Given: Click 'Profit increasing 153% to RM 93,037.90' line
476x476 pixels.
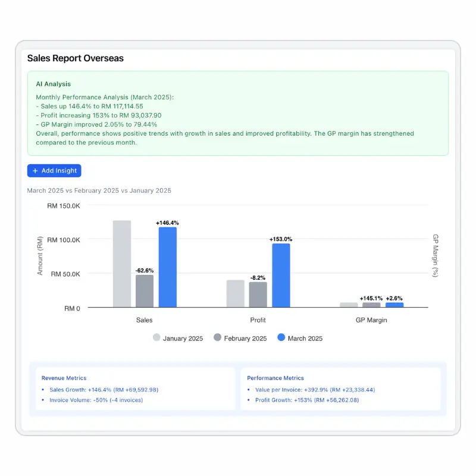Looking at the screenshot, I should (x=99, y=115).
